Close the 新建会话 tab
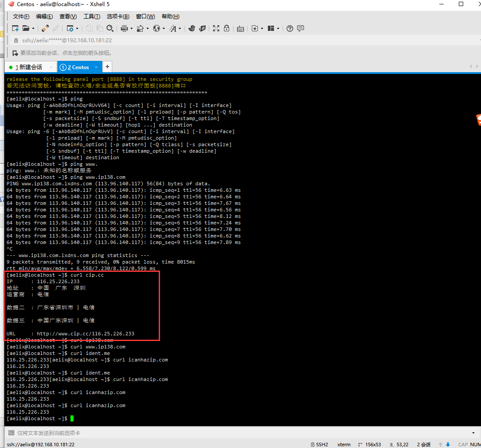Viewport: 481px width, 448px height. click(x=51, y=67)
